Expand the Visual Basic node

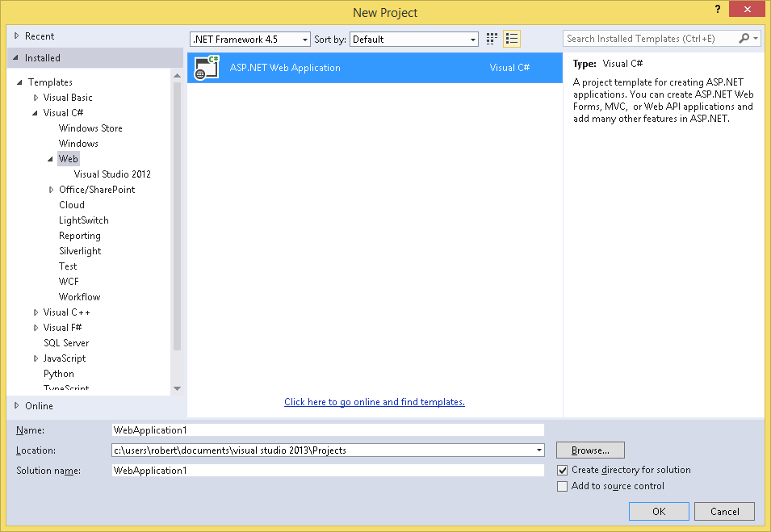click(x=36, y=98)
